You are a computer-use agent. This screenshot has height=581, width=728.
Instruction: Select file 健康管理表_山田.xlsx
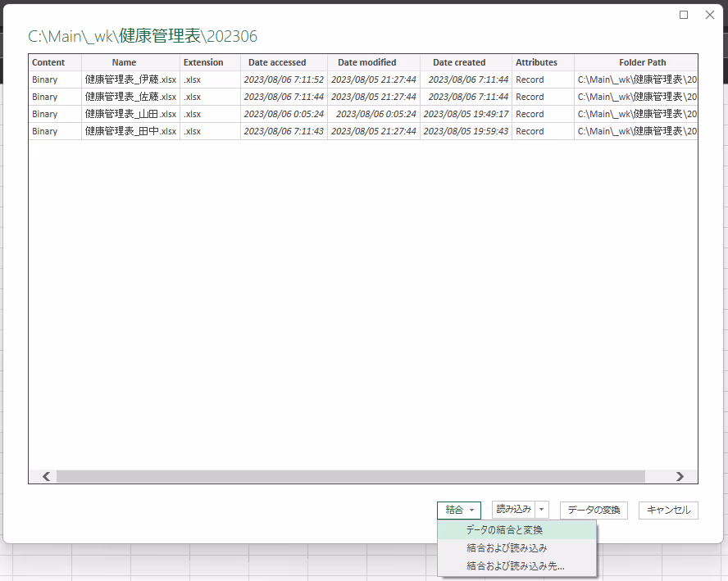130,114
